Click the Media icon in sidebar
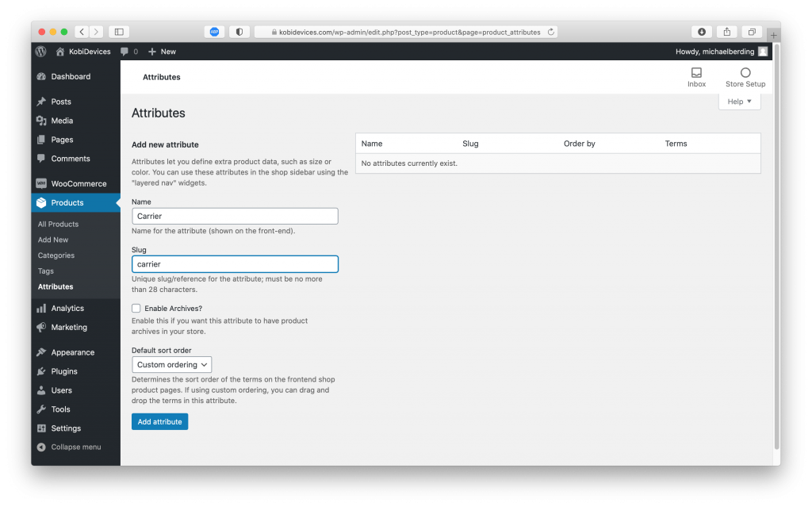 pyautogui.click(x=41, y=121)
